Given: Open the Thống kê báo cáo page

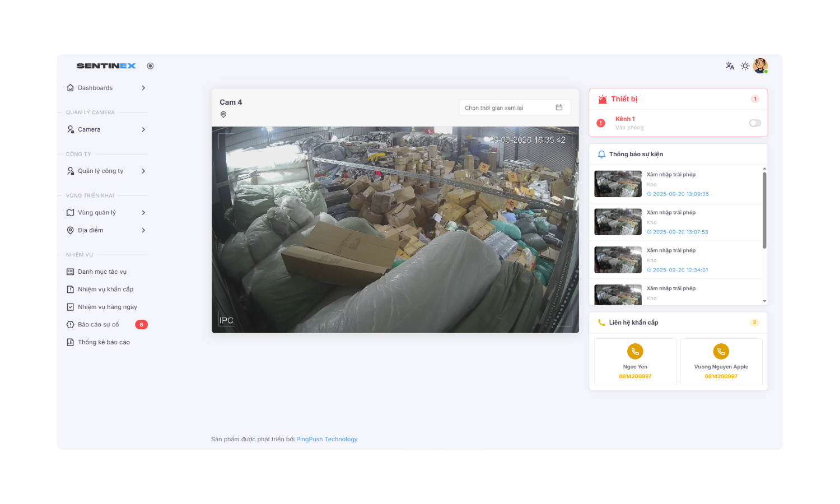Looking at the screenshot, I should click(104, 342).
